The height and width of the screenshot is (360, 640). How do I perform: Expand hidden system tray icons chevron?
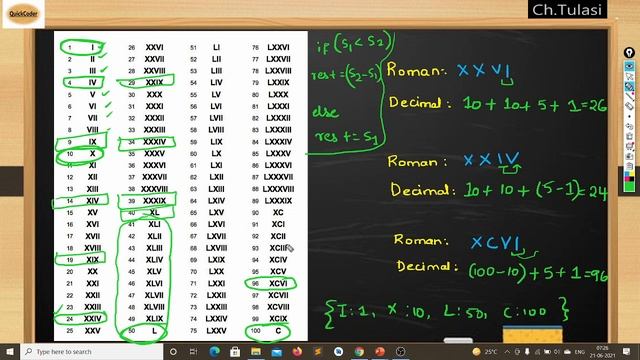tap(507, 352)
